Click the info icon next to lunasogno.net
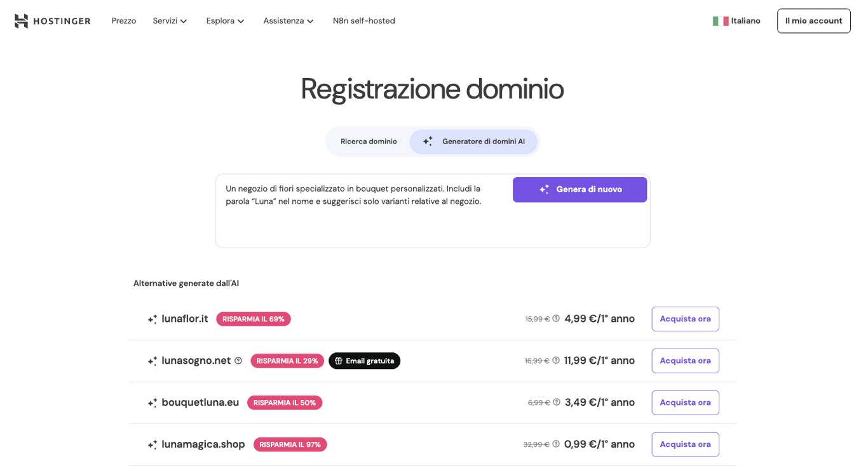Image resolution: width=868 pixels, height=466 pixels. [x=238, y=360]
